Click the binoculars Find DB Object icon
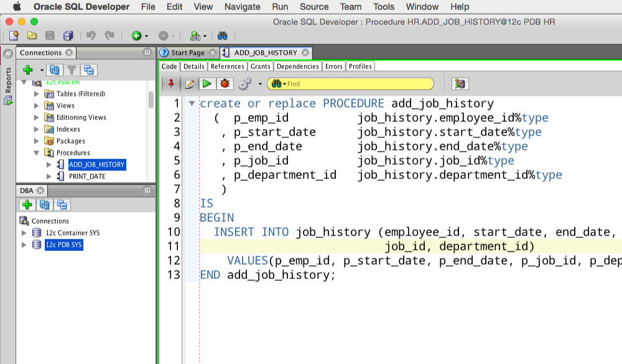The image size is (622, 364). pos(223,36)
